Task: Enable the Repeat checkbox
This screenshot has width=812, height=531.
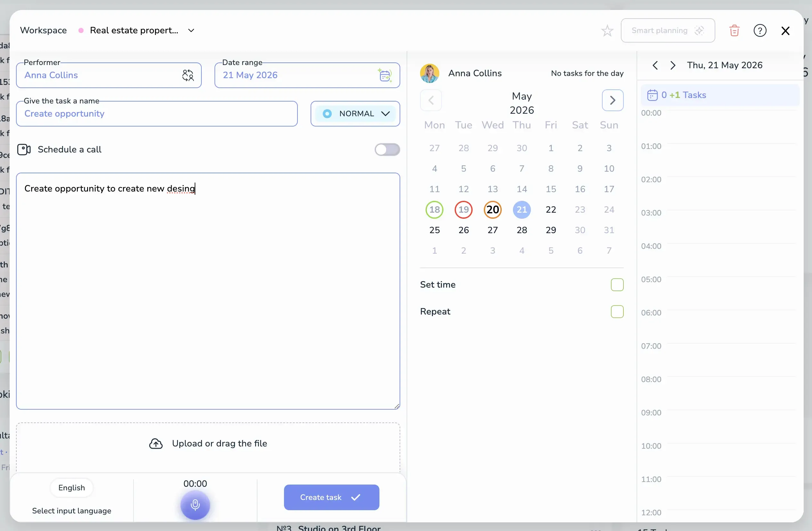Action: pyautogui.click(x=617, y=312)
